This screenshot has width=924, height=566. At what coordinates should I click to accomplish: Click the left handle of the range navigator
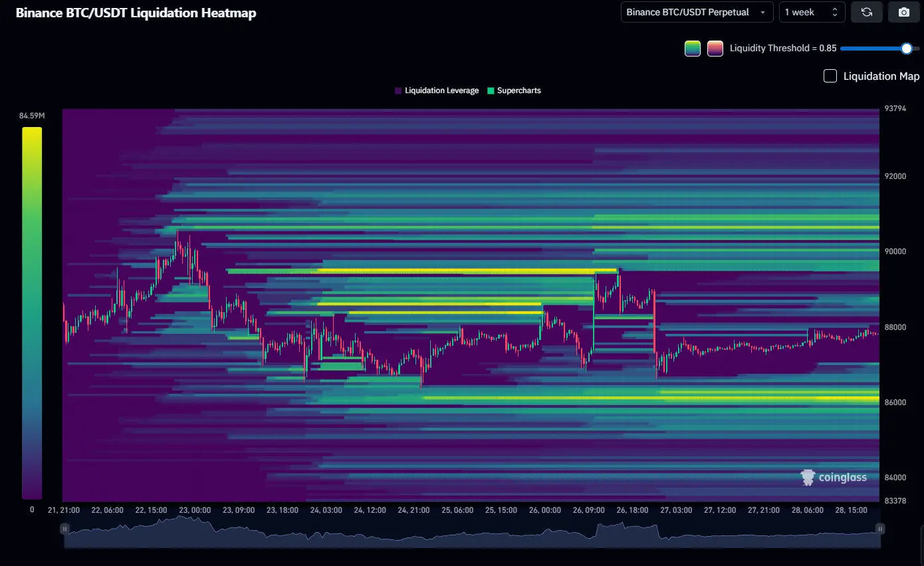click(64, 529)
